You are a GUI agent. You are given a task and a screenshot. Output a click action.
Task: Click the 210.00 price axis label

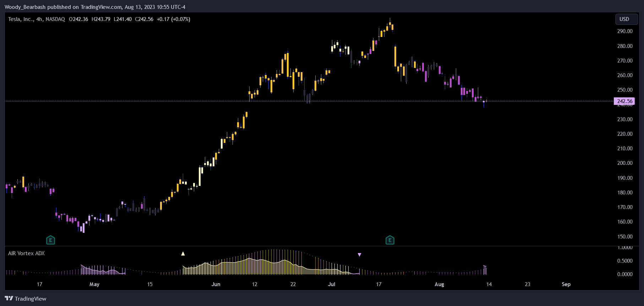click(625, 149)
